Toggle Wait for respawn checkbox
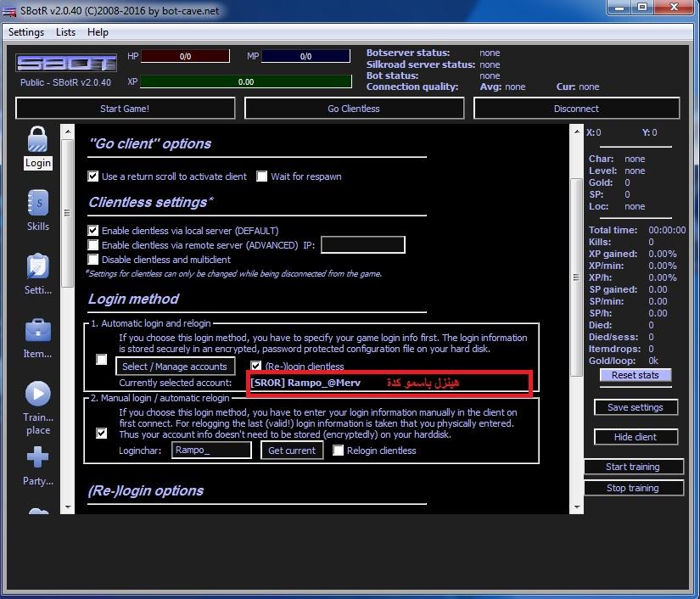Screen dimensions: 700x599 coord(261,176)
